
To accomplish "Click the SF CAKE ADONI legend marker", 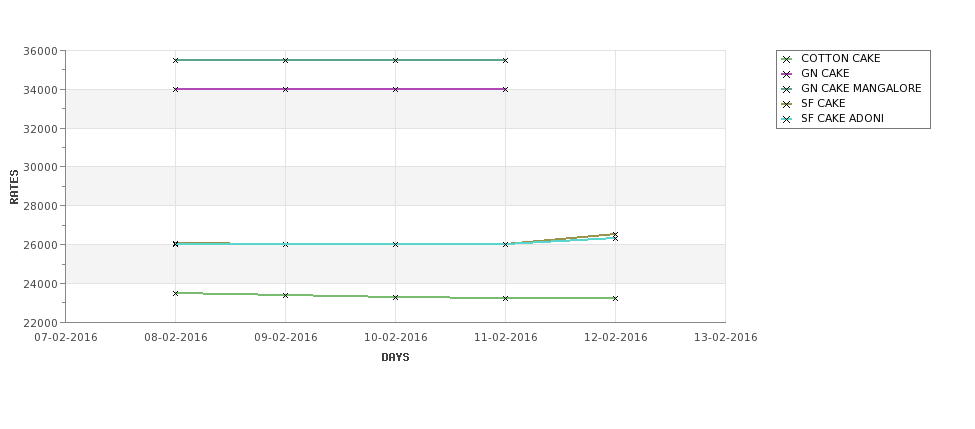I will click(x=787, y=119).
